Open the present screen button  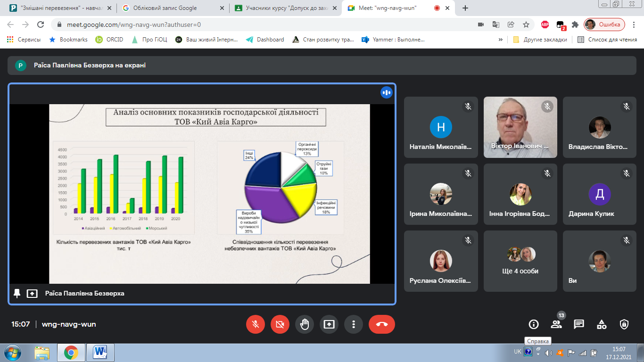329,324
